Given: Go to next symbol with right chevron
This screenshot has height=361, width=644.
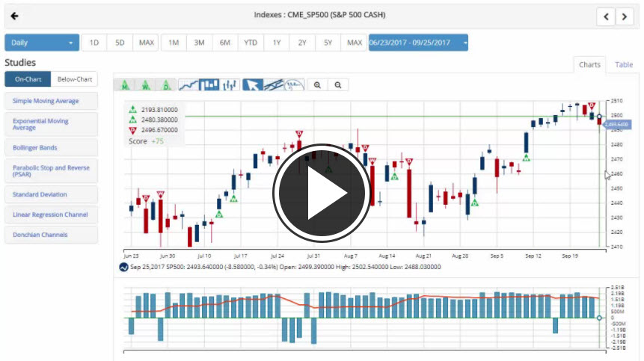Looking at the screenshot, I should click(x=625, y=17).
